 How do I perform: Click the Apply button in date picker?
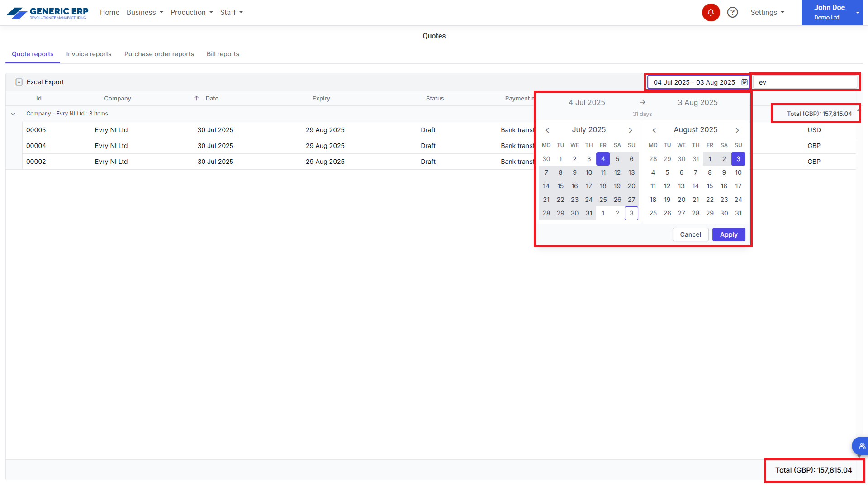[728, 234]
